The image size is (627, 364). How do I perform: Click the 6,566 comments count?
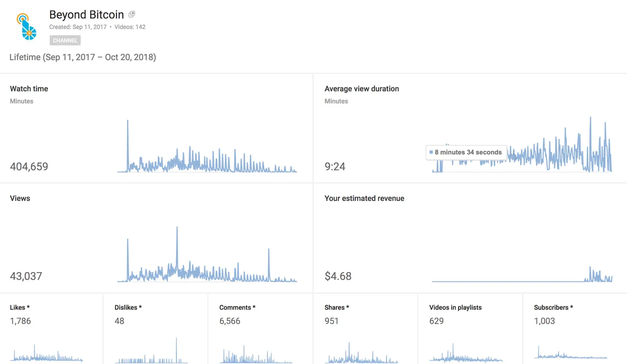(x=230, y=321)
